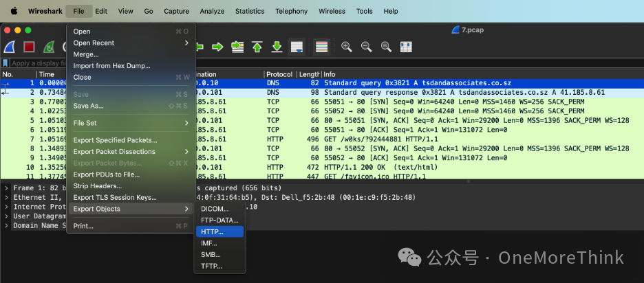Viewport: 644px width, 283px height.
Task: Open the Go menu
Action: (149, 12)
